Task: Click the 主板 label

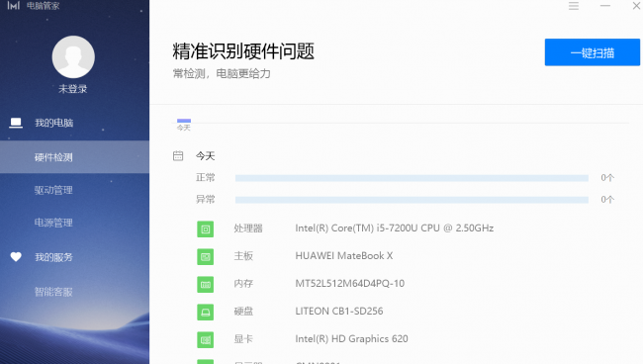Action: [x=243, y=256]
